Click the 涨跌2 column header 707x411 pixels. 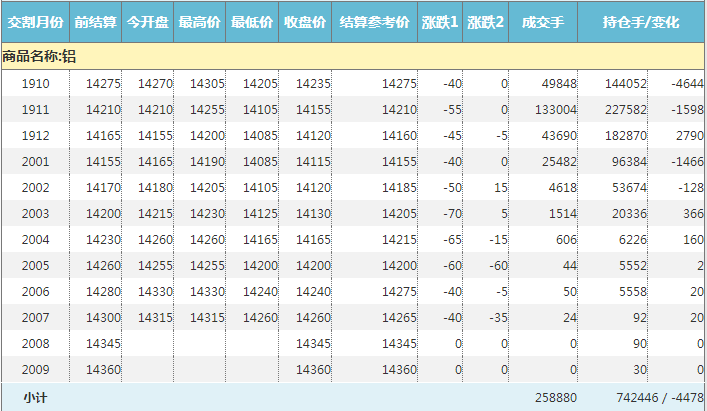[486, 21]
